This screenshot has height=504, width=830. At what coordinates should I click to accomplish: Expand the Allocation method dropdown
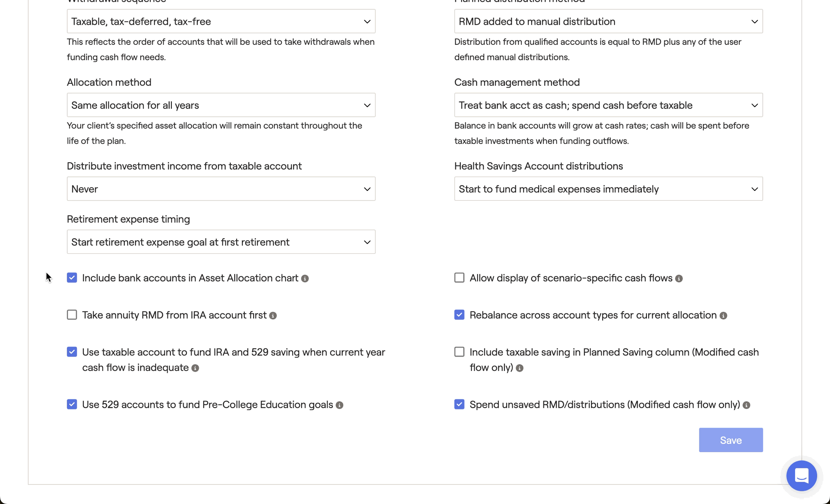[x=221, y=105]
